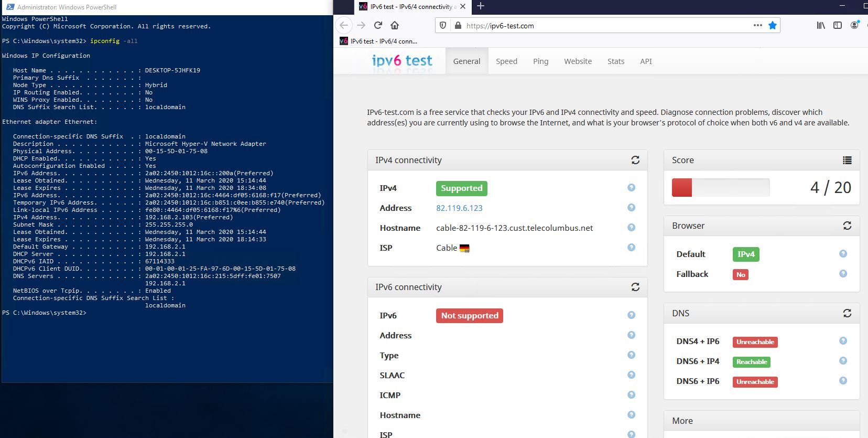Click the ipv6 test logo
The image size is (868, 438).
click(x=402, y=61)
